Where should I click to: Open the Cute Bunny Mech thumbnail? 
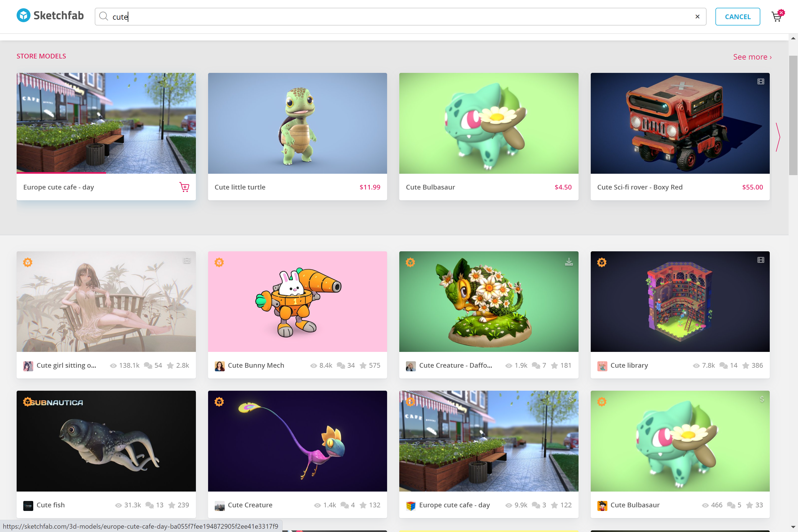pyautogui.click(x=297, y=301)
